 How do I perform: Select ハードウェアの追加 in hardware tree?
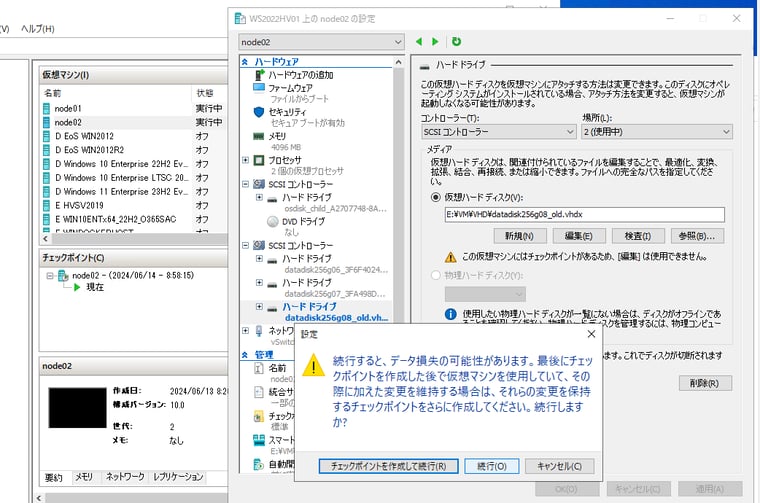click(x=301, y=75)
